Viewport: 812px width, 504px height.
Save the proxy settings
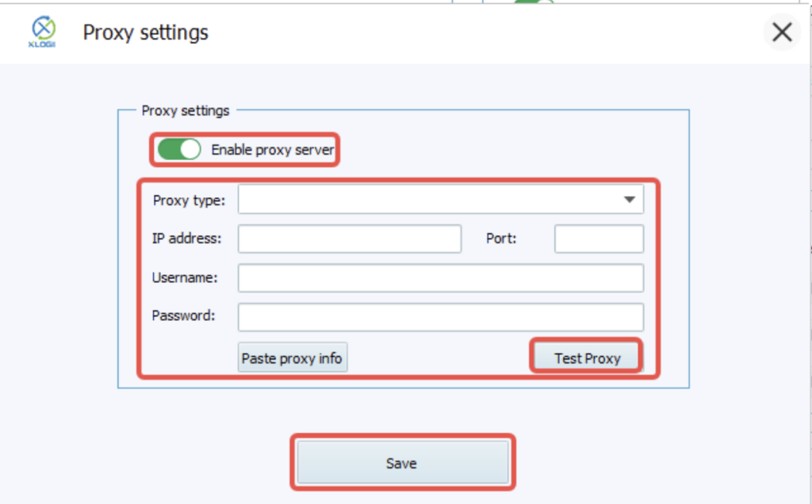[402, 463]
